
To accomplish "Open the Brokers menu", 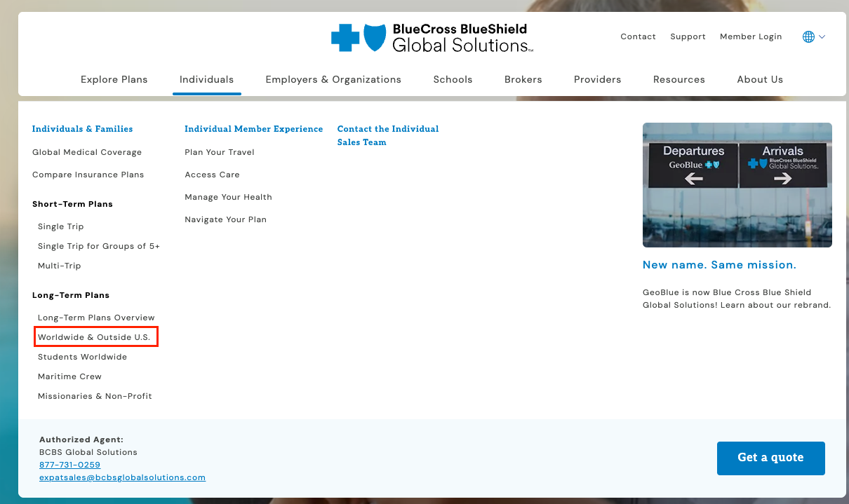I will pyautogui.click(x=523, y=79).
